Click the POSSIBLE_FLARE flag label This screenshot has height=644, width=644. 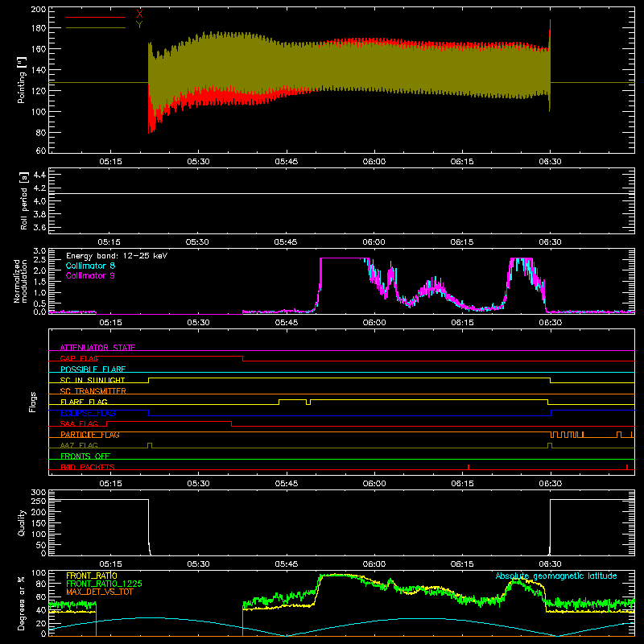(93, 369)
